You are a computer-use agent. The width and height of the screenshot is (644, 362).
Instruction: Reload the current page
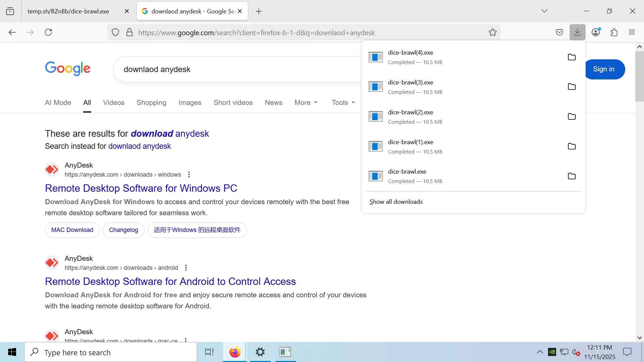pos(48,32)
